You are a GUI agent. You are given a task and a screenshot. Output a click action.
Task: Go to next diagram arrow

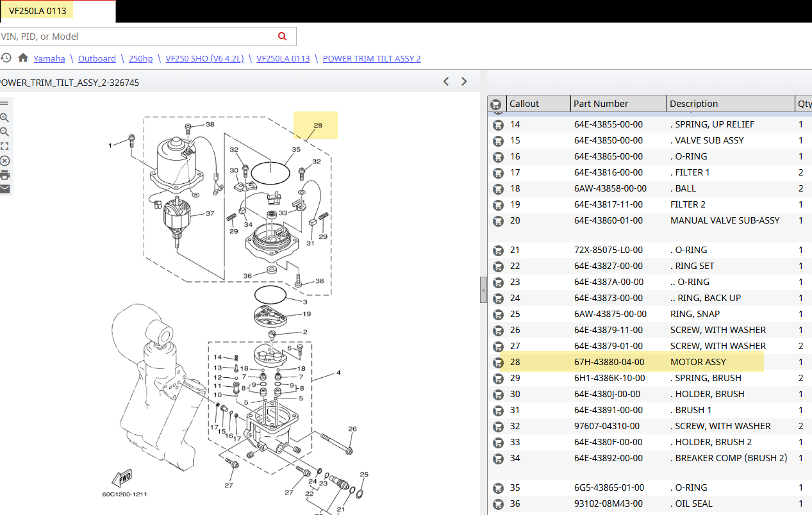(464, 81)
